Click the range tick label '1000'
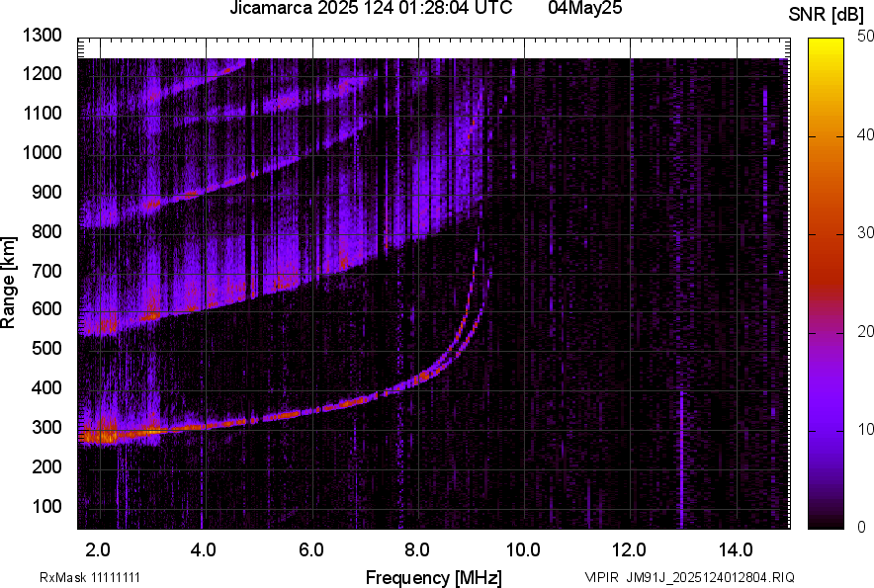This screenshot has height=588, width=874. [x=42, y=152]
